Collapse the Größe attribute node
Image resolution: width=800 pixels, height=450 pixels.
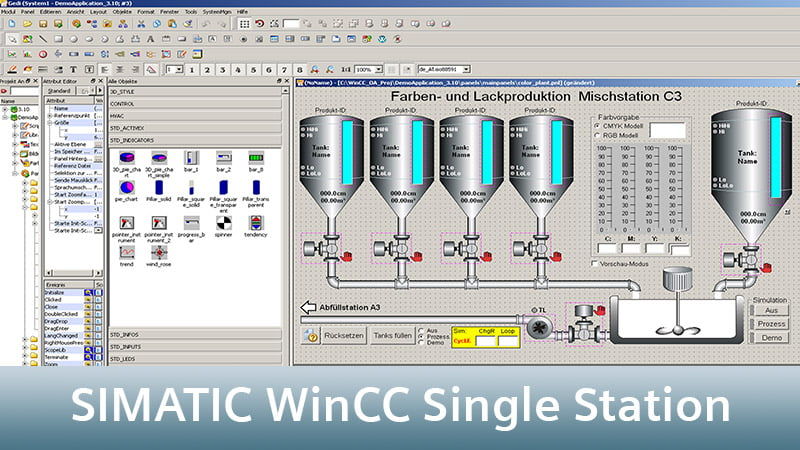pos(50,123)
